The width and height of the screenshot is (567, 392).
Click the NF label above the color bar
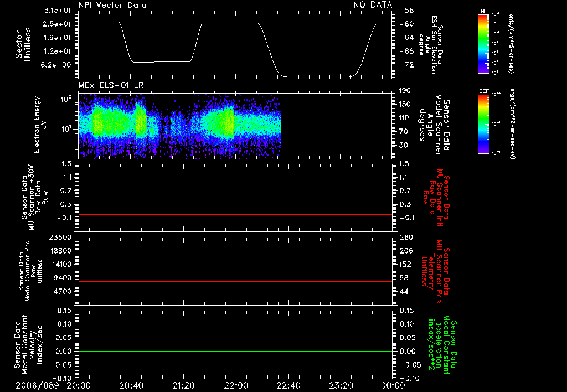tap(483, 12)
